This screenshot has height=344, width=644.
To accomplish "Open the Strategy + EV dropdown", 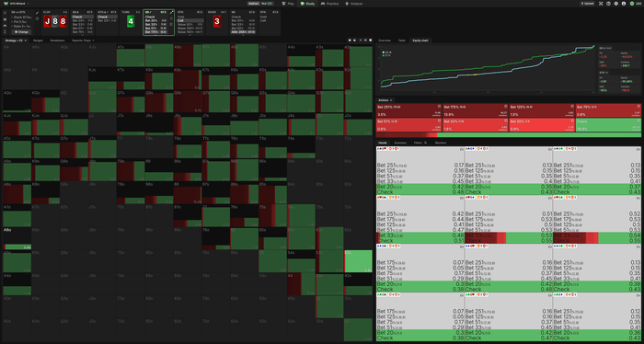I will [x=16, y=40].
